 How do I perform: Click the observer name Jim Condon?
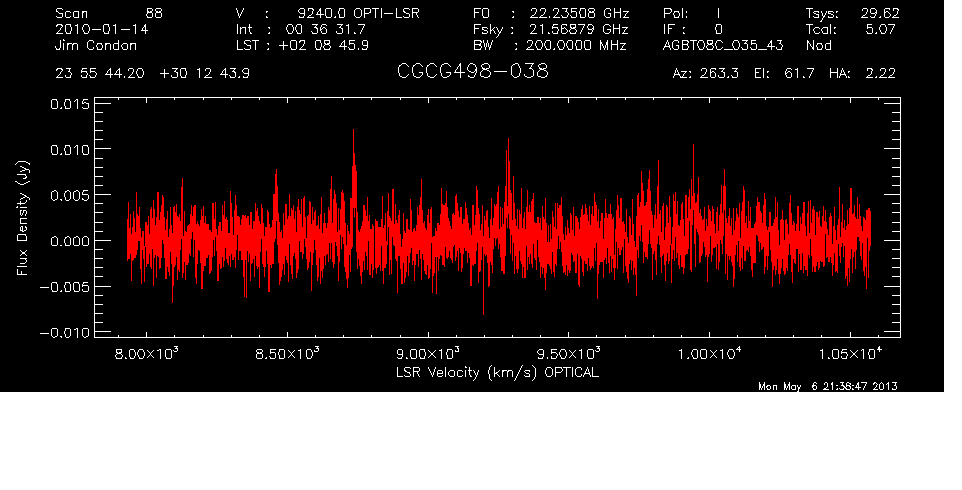coord(97,46)
